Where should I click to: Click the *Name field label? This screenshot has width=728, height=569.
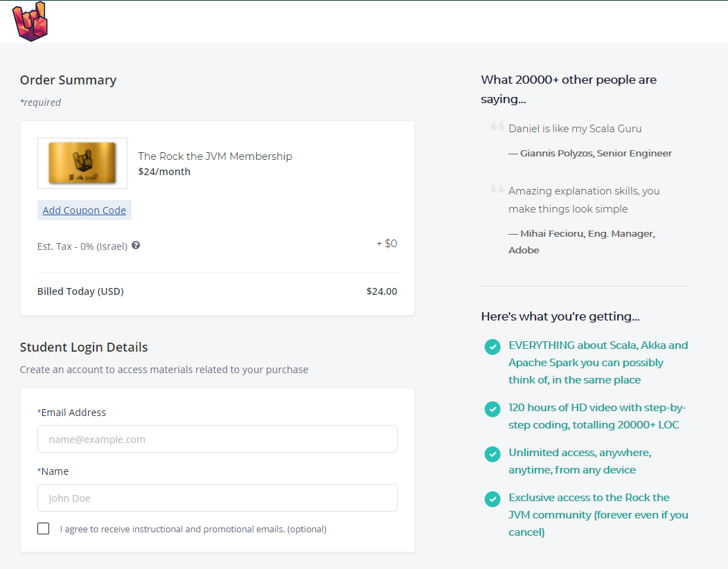point(53,471)
